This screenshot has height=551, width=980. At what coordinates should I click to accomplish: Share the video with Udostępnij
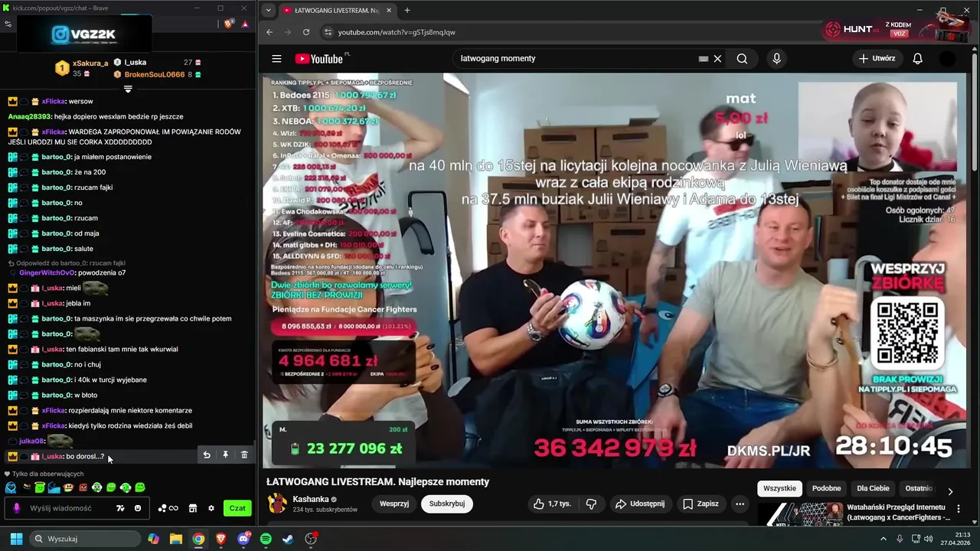(x=641, y=504)
